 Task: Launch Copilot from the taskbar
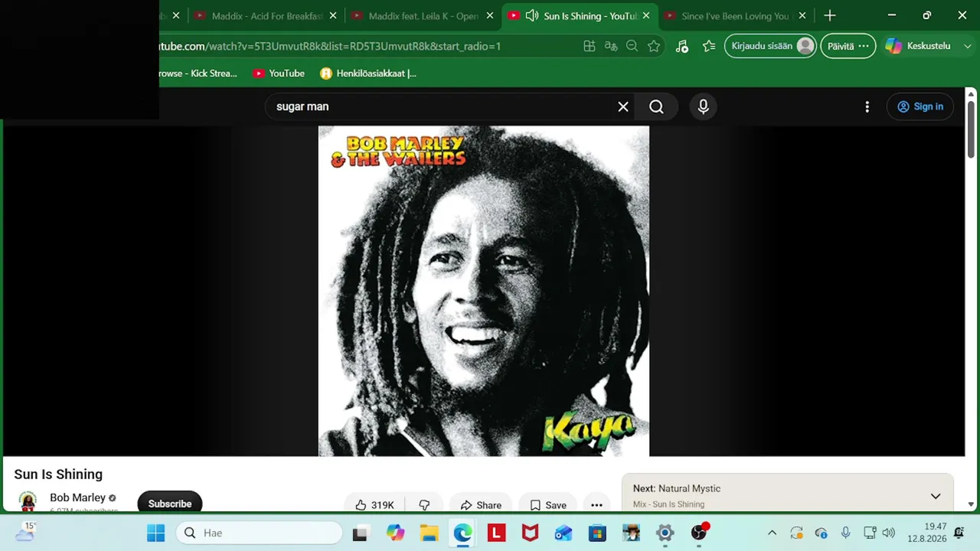(395, 533)
